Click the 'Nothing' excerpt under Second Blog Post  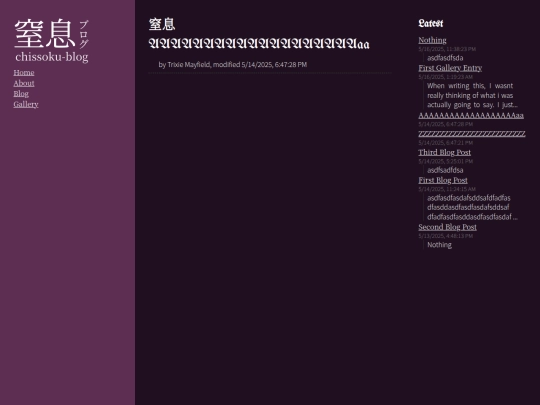click(439, 245)
